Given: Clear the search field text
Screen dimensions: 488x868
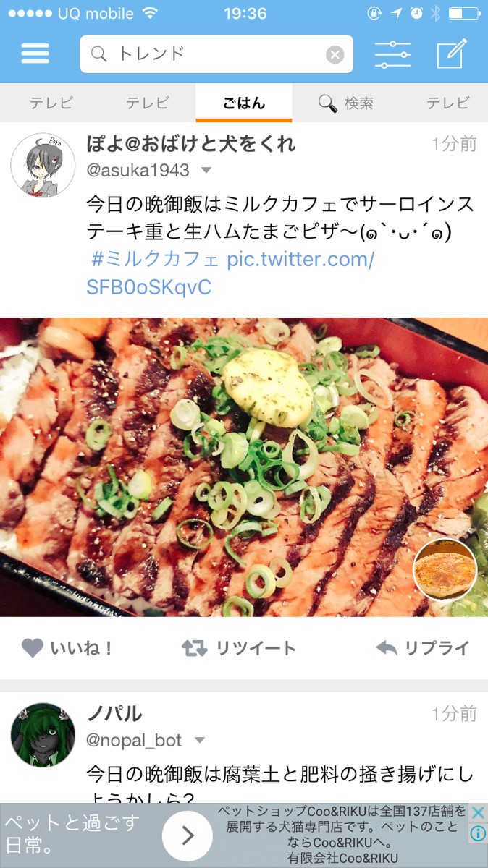Looking at the screenshot, I should click(335, 54).
